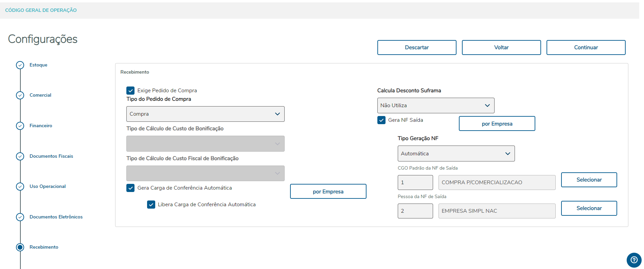Click the Pessoa da NF de Saída code field
The height and width of the screenshot is (269, 644).
coord(415,211)
